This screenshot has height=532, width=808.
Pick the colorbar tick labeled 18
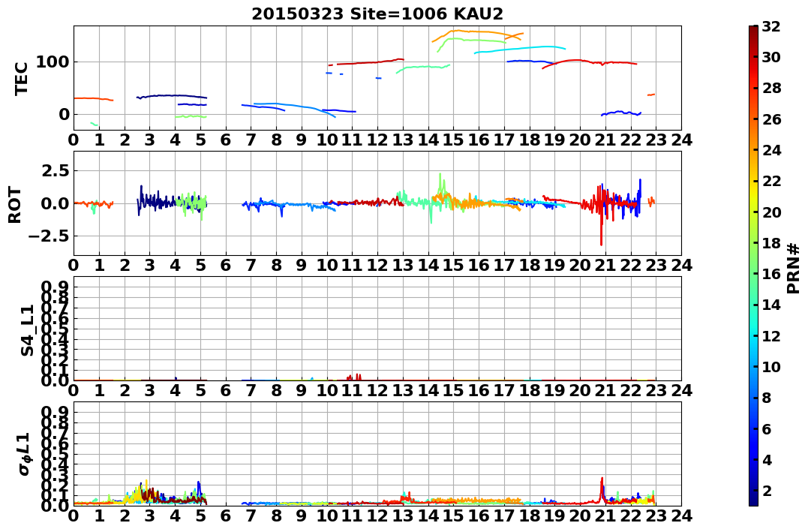tap(771, 243)
